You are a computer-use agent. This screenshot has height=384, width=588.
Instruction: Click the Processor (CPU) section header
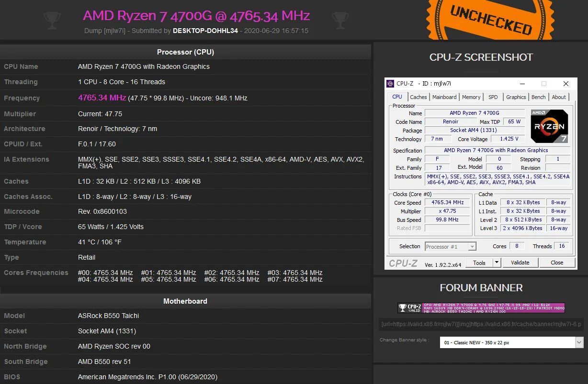click(x=185, y=52)
